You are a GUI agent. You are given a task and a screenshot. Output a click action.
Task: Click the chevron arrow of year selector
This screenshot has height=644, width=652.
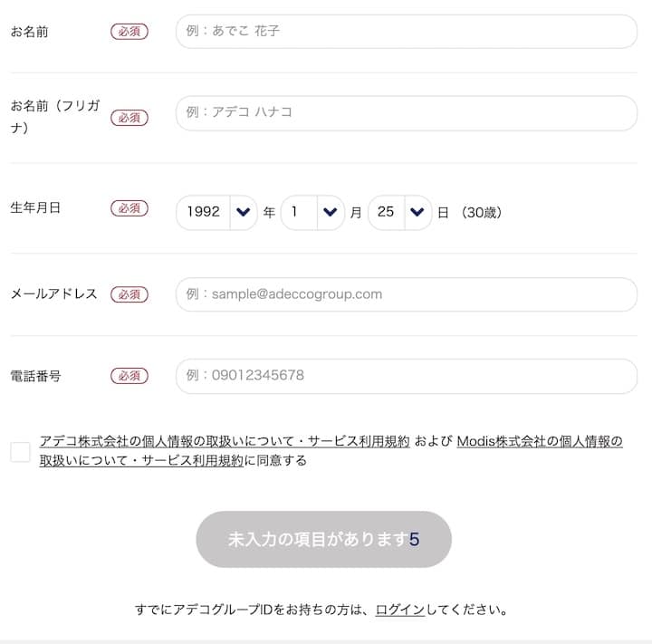[242, 212]
